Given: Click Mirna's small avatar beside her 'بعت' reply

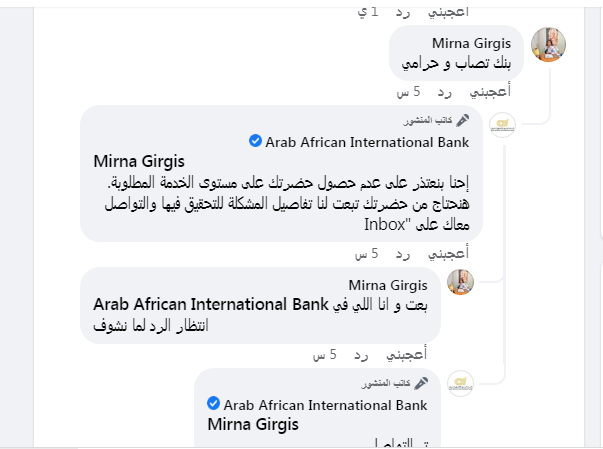Looking at the screenshot, I should (460, 282).
